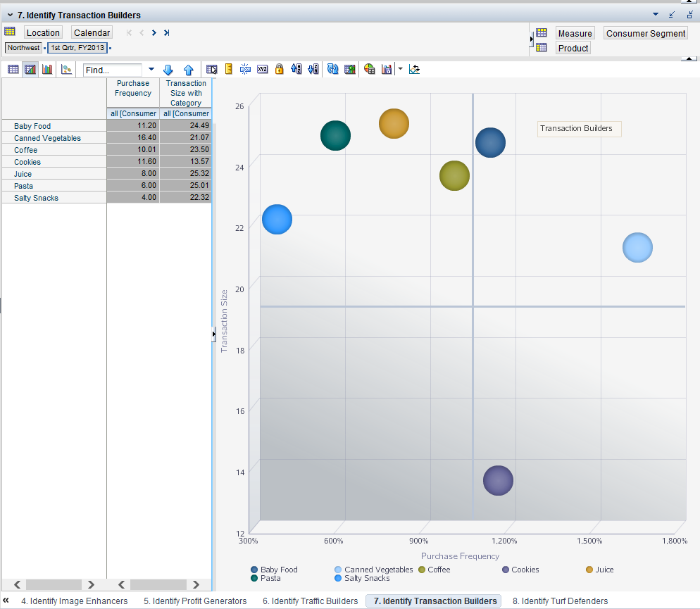Click the blue refresh arrows icon

point(332,69)
